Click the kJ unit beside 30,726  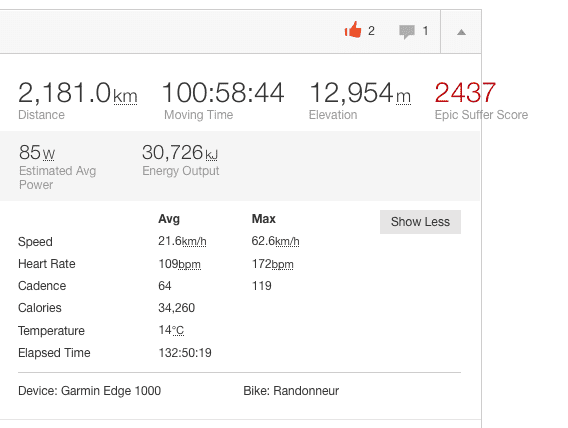(x=212, y=155)
